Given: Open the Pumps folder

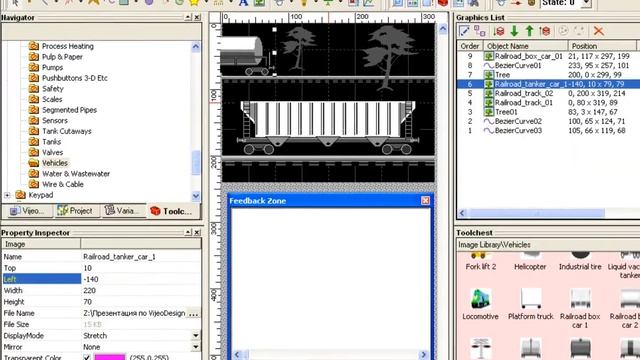Looking at the screenshot, I should coord(52,67).
